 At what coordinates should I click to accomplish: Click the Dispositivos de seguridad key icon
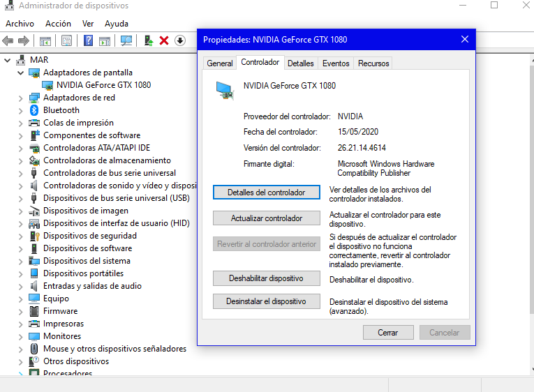pos(35,236)
